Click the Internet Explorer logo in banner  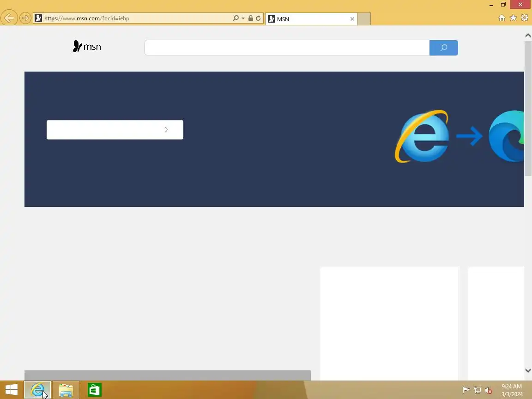click(422, 136)
